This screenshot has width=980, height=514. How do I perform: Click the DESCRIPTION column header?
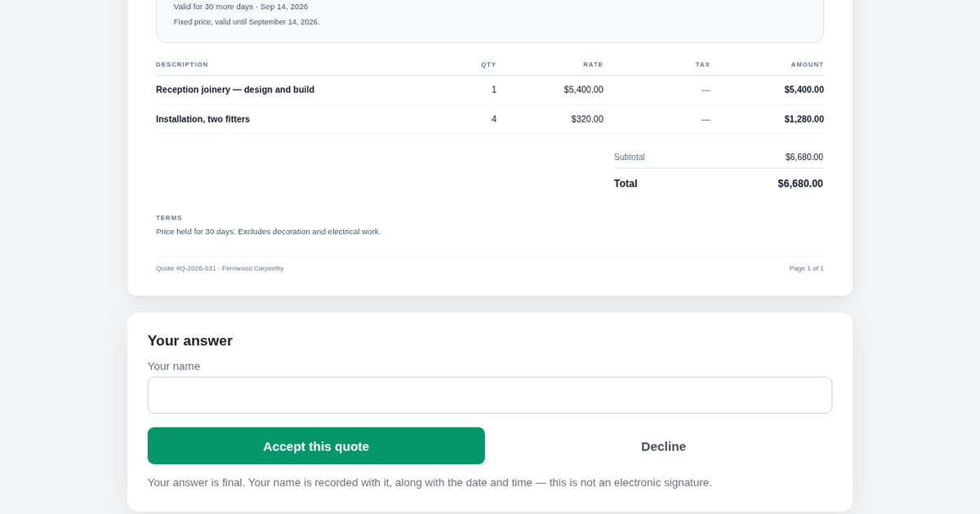[182, 64]
